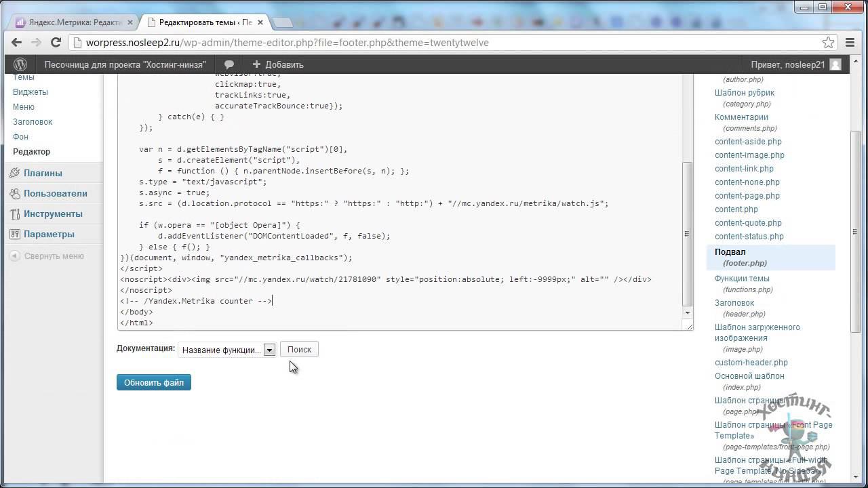
Task: Open the Меню sidebar item
Action: point(24,107)
